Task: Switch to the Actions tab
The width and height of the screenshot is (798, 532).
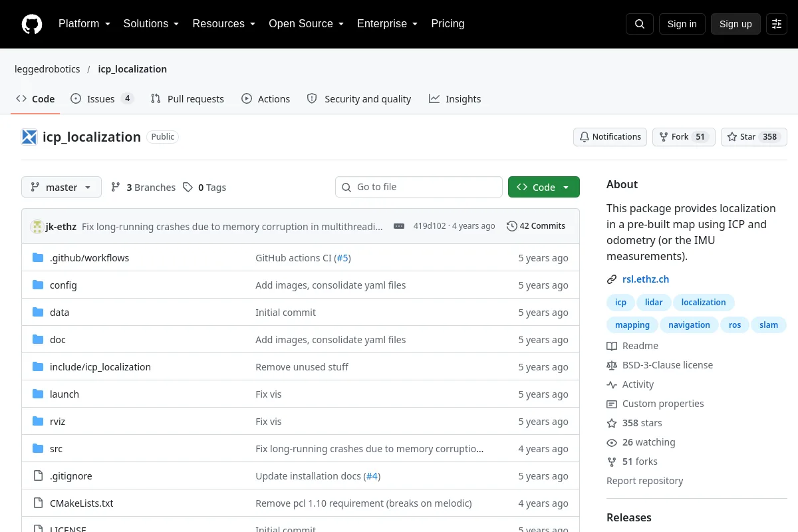Action: point(265,98)
